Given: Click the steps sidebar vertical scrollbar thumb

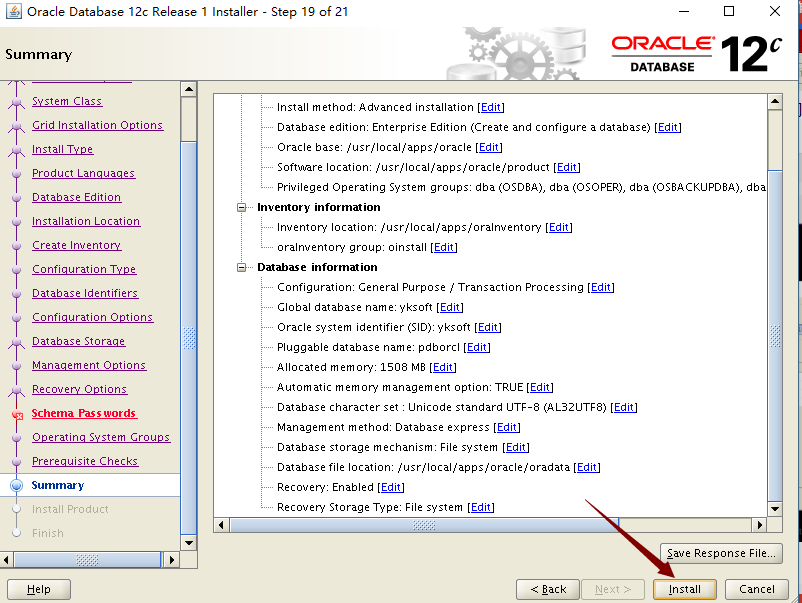Looking at the screenshot, I should 189,338.
